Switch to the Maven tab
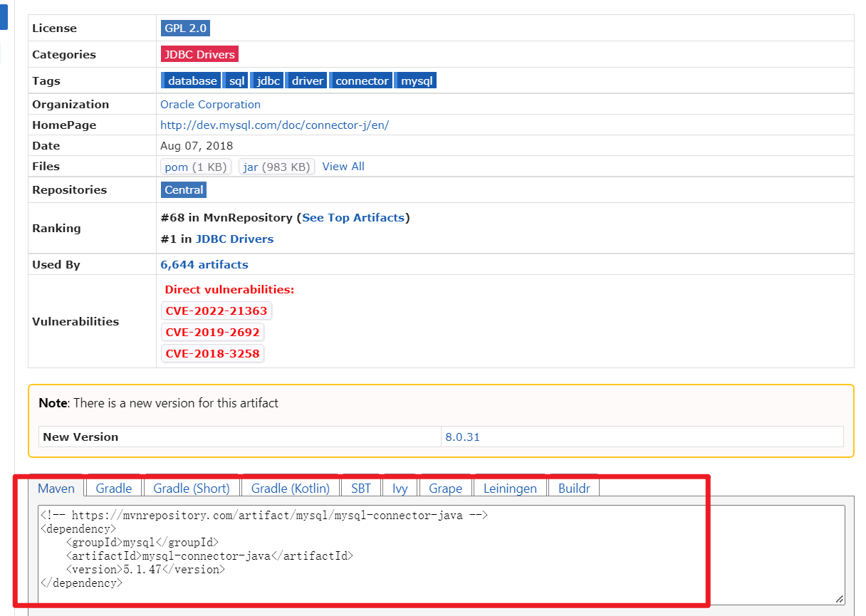866x616 pixels. click(x=56, y=488)
